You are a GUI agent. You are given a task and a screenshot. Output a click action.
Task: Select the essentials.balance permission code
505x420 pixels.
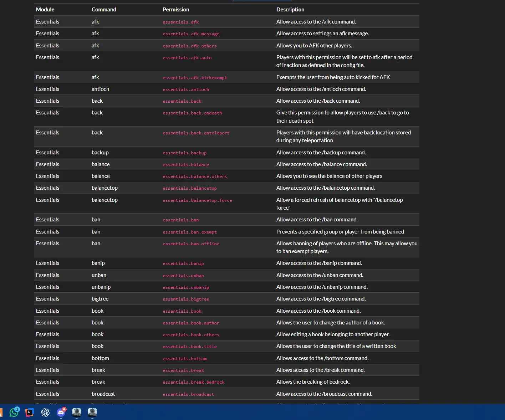pyautogui.click(x=186, y=165)
